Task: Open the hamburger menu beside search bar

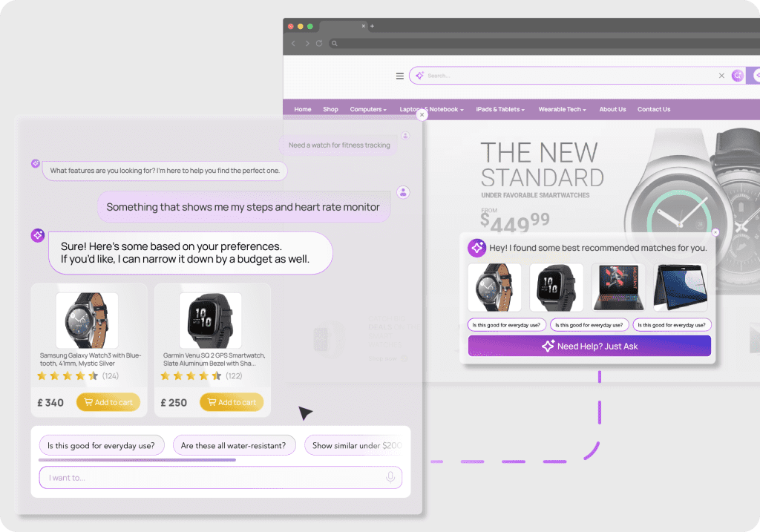Action: 400,76
